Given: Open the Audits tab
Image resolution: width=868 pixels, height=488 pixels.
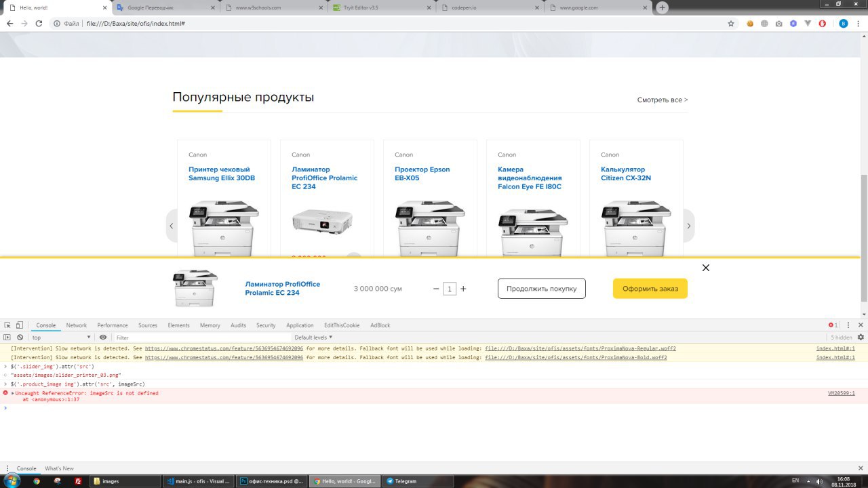Looking at the screenshot, I should (x=239, y=325).
